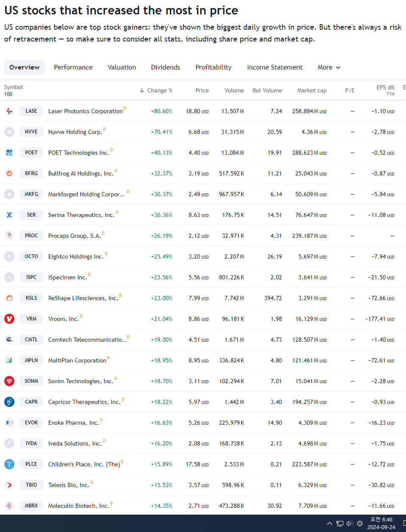Sort by the Market cap column header
This screenshot has width=406, height=532.
tap(312, 90)
